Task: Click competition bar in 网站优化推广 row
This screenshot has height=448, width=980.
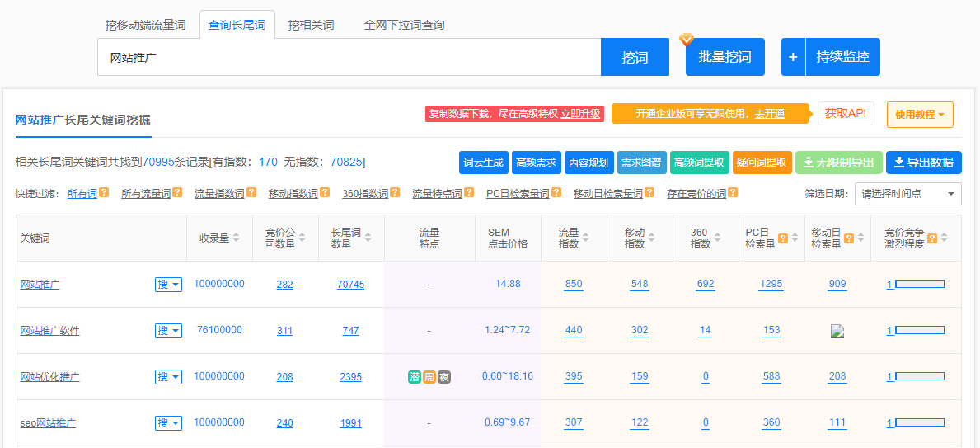Action: click(920, 376)
